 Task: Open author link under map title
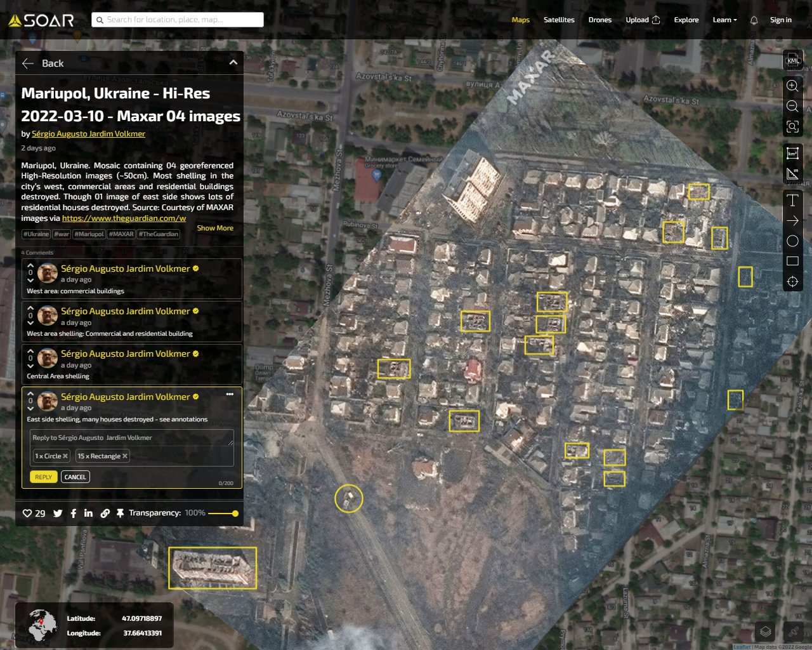(x=89, y=134)
